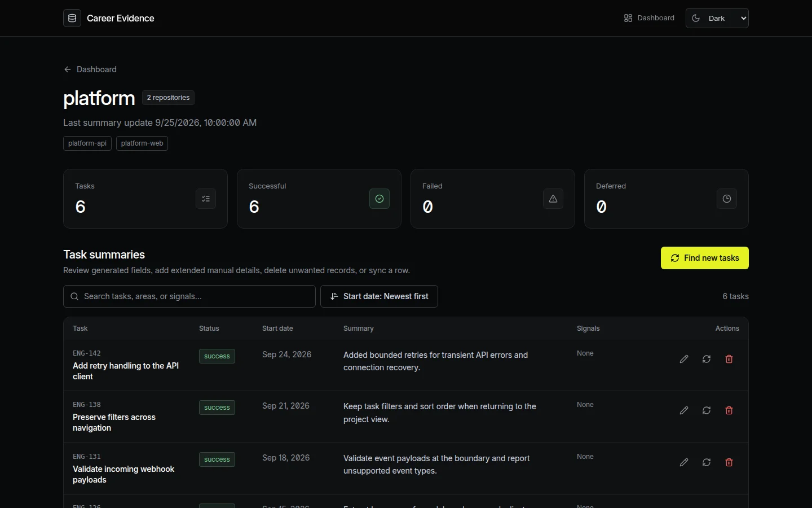812x508 pixels.
Task: Go back via the Dashboard breadcrumb link
Action: pyautogui.click(x=90, y=69)
